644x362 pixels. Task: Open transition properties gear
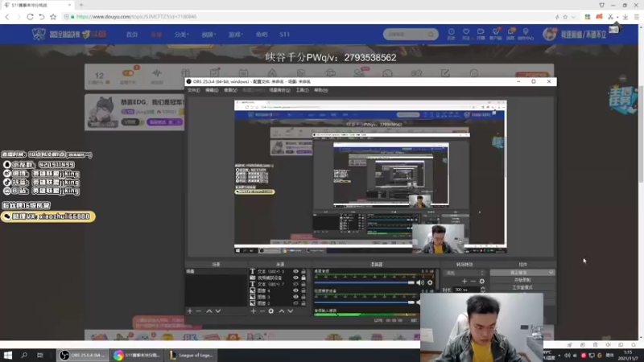[481, 281]
